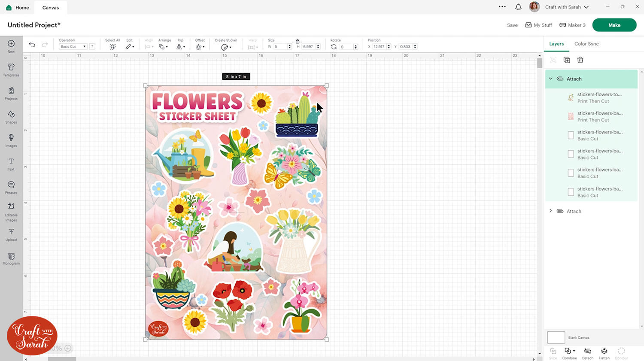This screenshot has height=361, width=644.
Task: Open the Templates panel
Action: (x=11, y=70)
